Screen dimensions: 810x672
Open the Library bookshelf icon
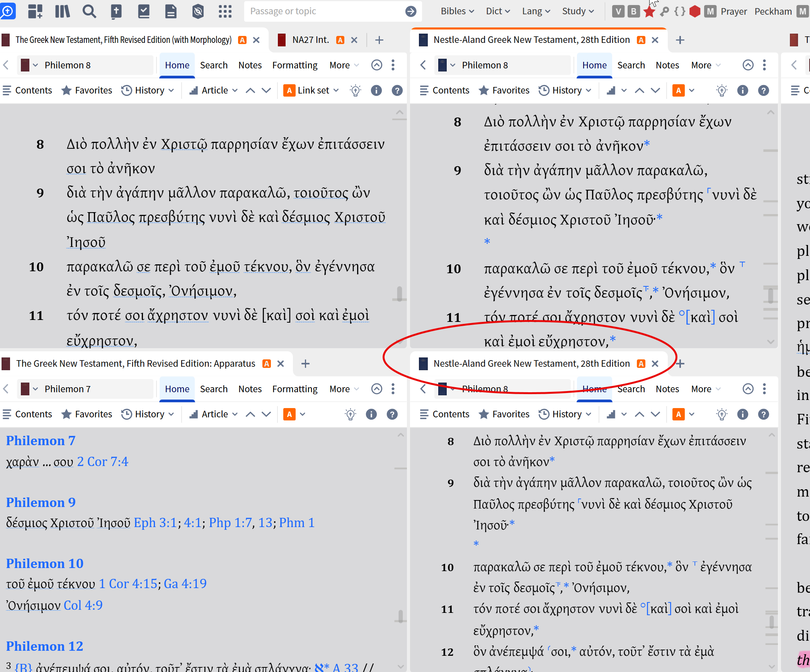(62, 11)
